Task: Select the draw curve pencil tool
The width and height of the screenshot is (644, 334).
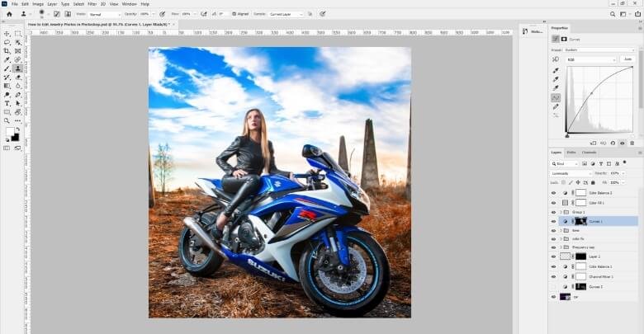Action: pos(556,106)
